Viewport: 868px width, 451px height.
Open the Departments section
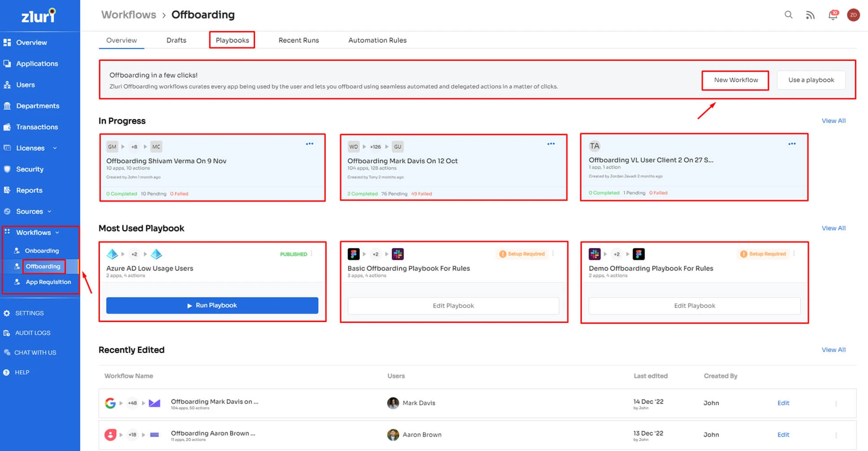(38, 105)
